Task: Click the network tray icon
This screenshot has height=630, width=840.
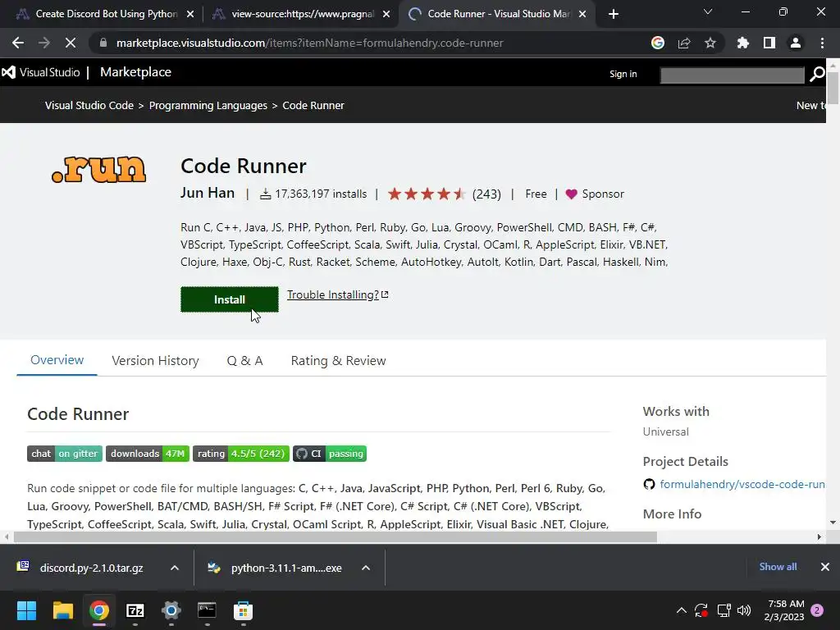Action: (724, 610)
